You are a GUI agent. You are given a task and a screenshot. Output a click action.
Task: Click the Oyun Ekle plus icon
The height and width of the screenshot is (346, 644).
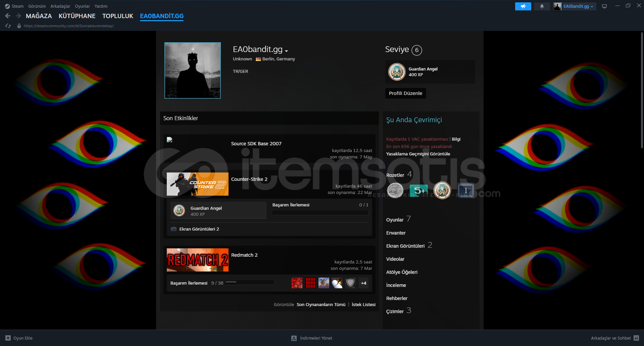click(x=8, y=338)
